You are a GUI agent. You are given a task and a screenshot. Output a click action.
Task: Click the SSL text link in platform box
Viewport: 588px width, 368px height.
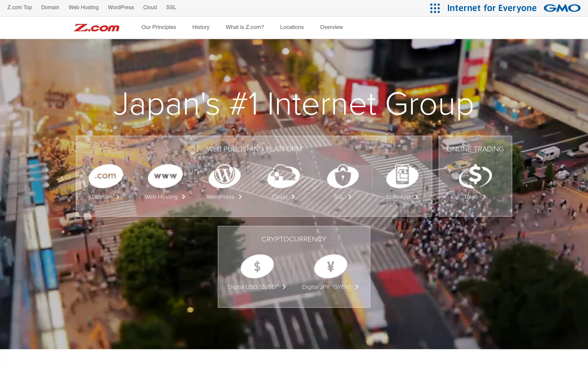(339, 197)
